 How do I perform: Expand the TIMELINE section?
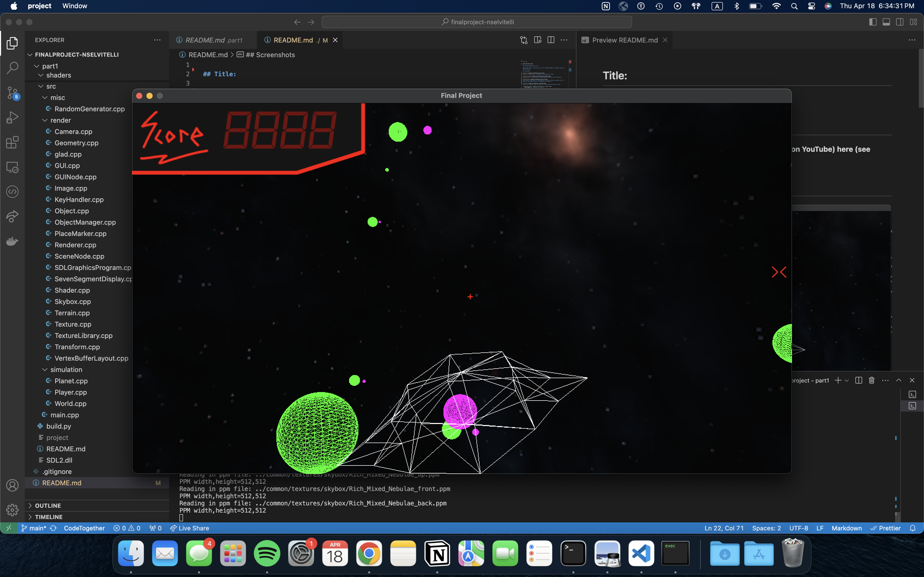click(x=48, y=517)
